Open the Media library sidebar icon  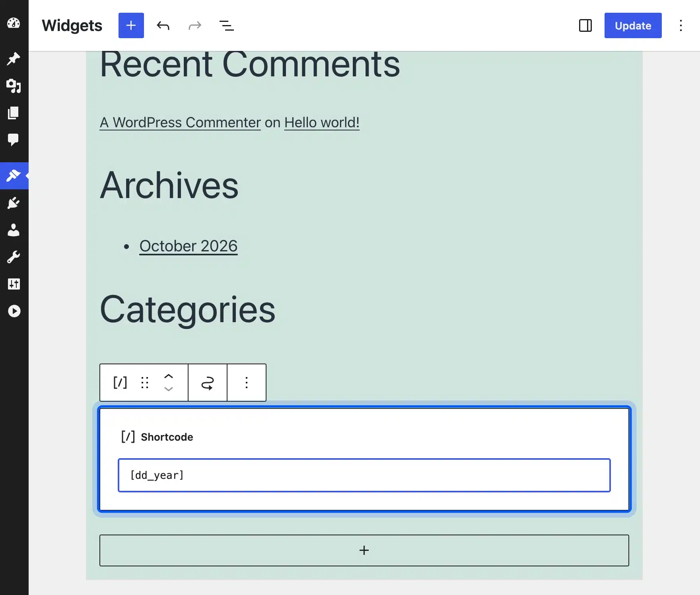[x=14, y=86]
